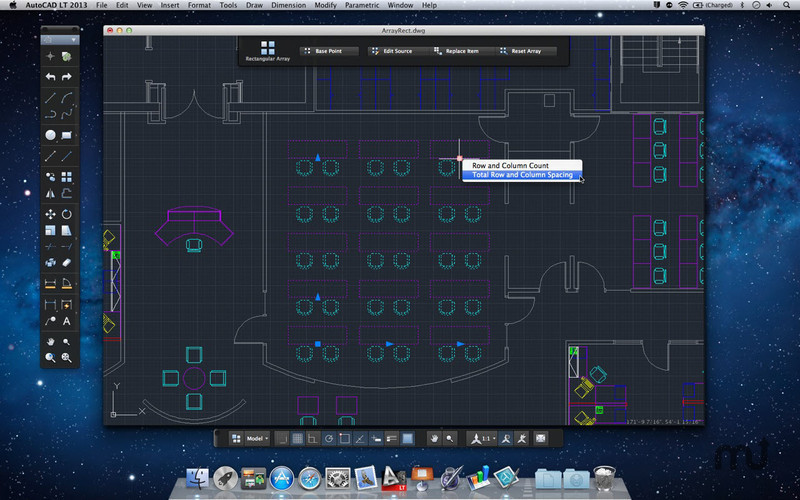Viewport: 800px width, 500px height.
Task: Click the Reset Array button
Action: [x=521, y=51]
